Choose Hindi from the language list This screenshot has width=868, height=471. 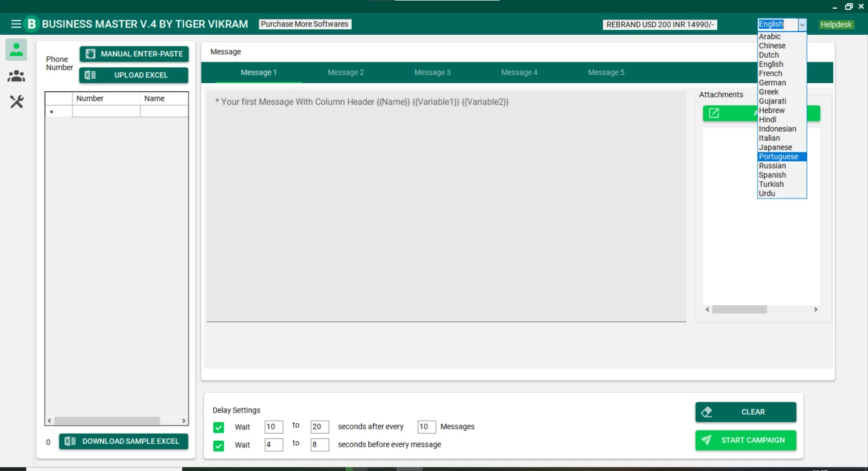pos(782,120)
